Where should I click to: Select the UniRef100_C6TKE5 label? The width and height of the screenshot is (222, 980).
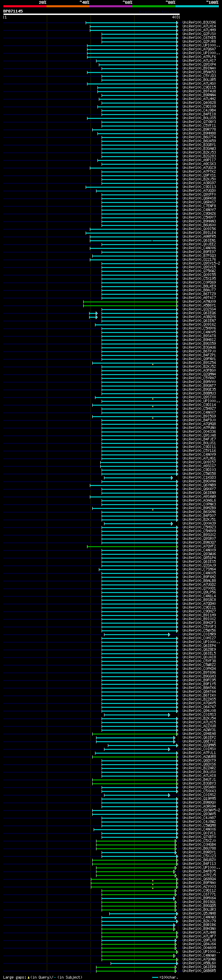(199, 38)
